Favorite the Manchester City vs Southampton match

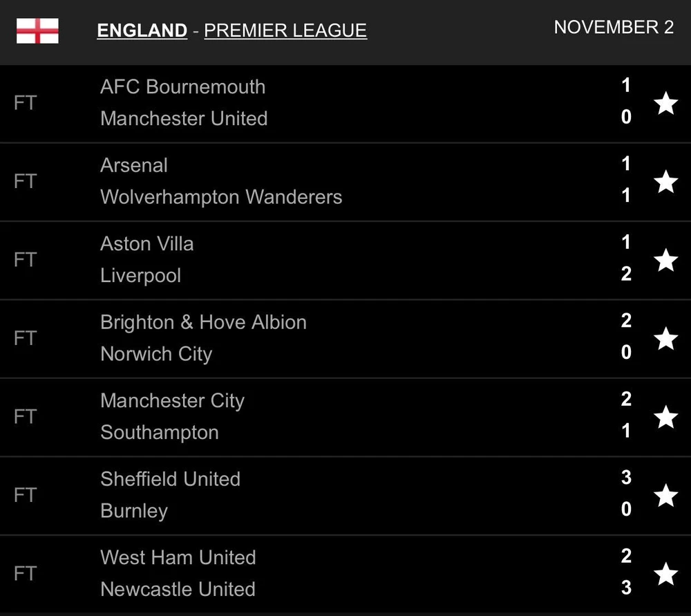(665, 417)
